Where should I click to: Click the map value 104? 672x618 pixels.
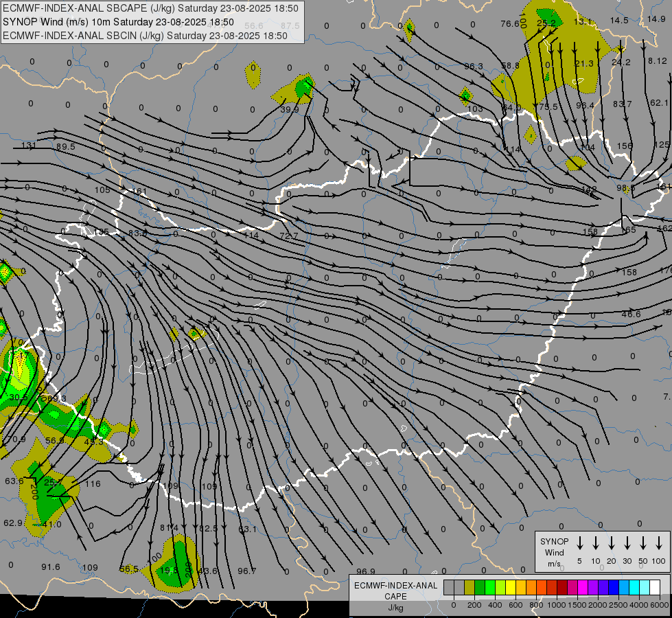pos(587,148)
